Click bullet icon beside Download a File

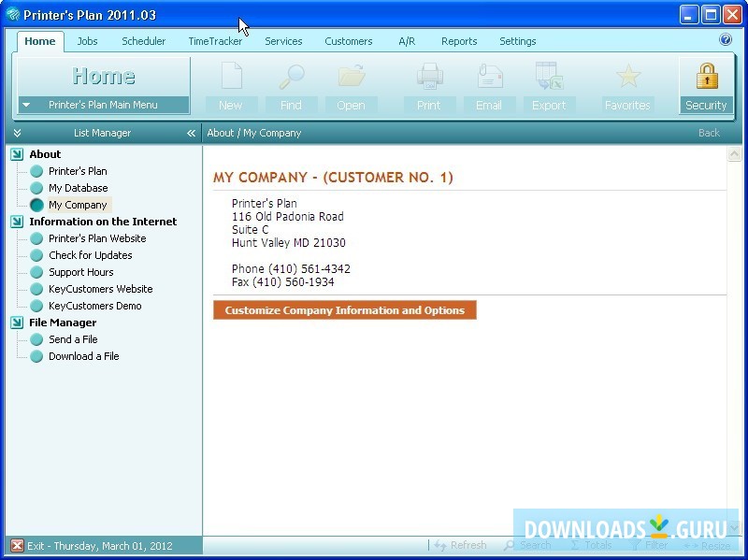point(36,356)
